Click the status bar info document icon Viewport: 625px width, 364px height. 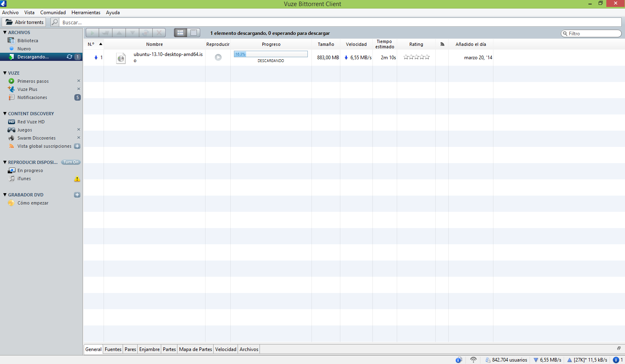(x=458, y=360)
